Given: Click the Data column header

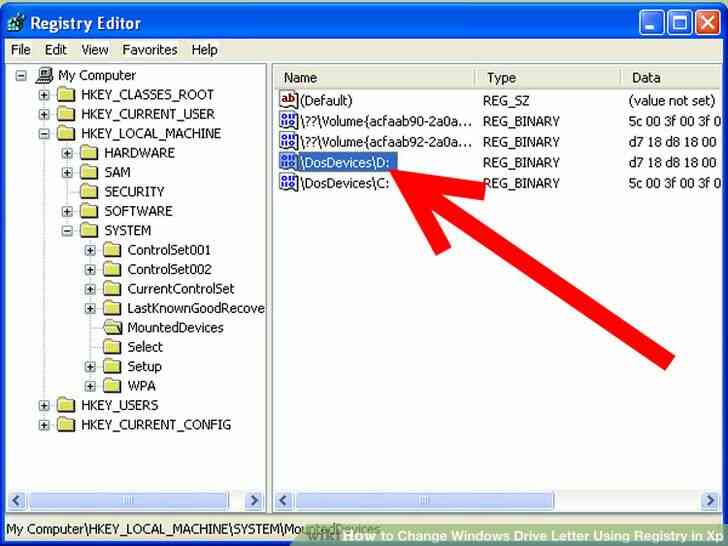Looking at the screenshot, I should pyautogui.click(x=672, y=78).
